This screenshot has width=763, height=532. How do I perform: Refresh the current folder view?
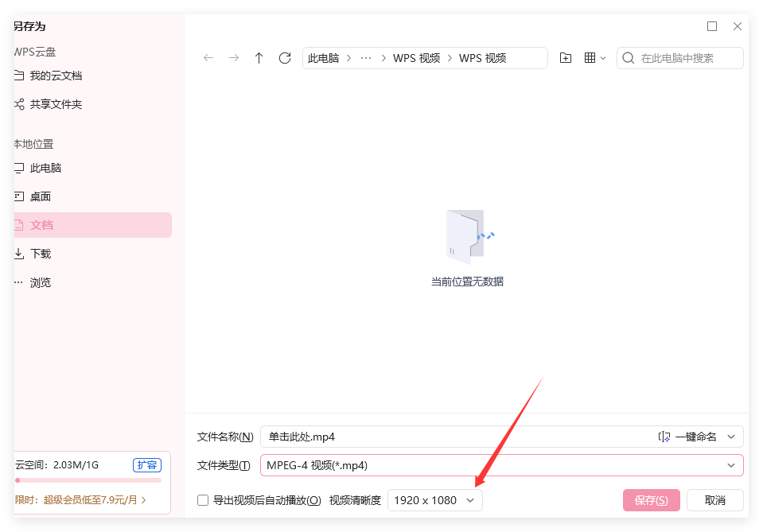284,57
